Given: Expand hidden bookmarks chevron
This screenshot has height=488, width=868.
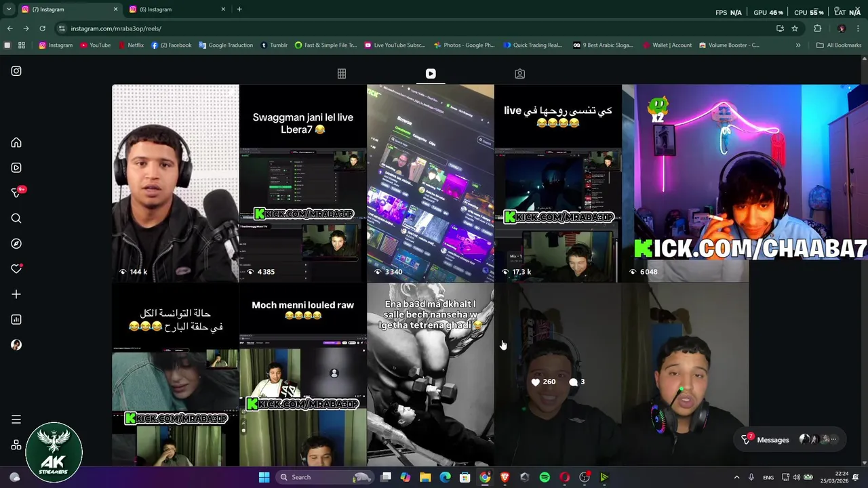Looking at the screenshot, I should click(798, 45).
